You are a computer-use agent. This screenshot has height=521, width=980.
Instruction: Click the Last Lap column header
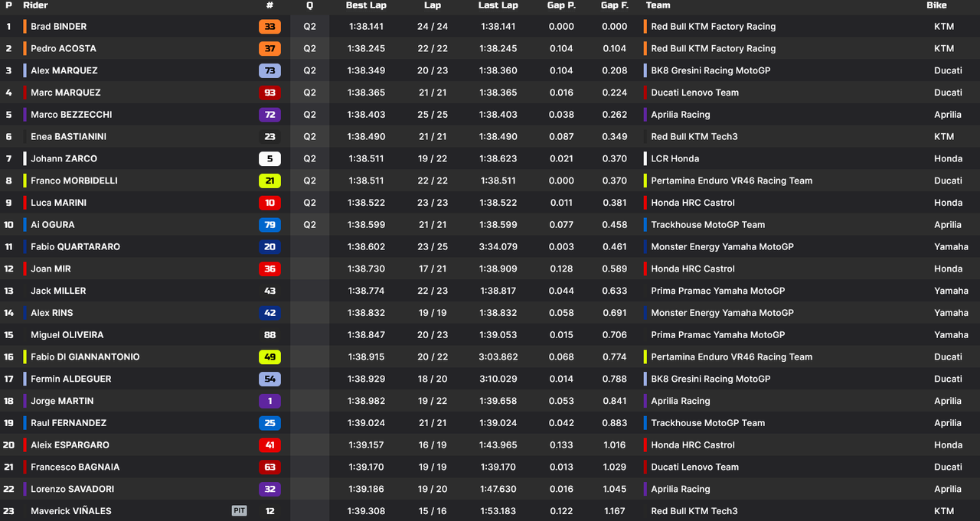(498, 5)
